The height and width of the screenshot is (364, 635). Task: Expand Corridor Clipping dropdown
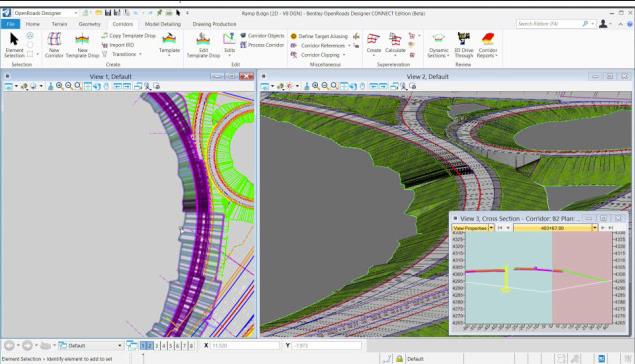pyautogui.click(x=318, y=55)
